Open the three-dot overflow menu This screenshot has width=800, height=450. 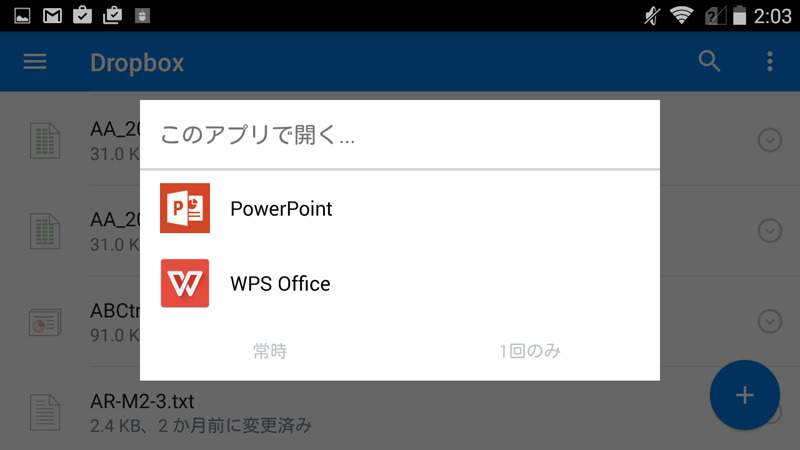point(770,62)
